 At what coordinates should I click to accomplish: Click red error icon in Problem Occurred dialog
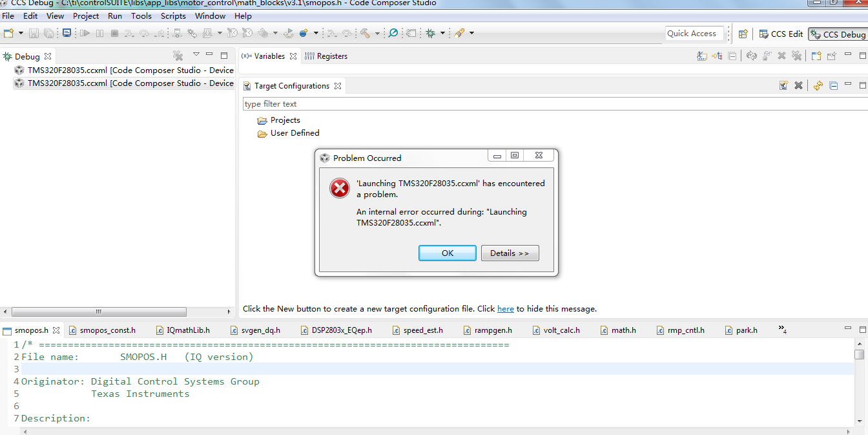[340, 188]
